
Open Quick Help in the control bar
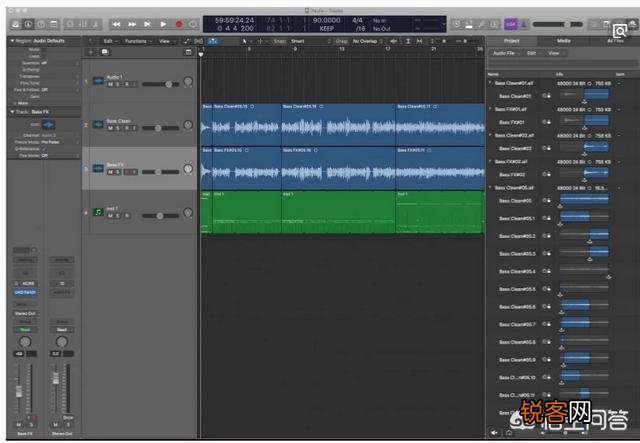click(41, 24)
